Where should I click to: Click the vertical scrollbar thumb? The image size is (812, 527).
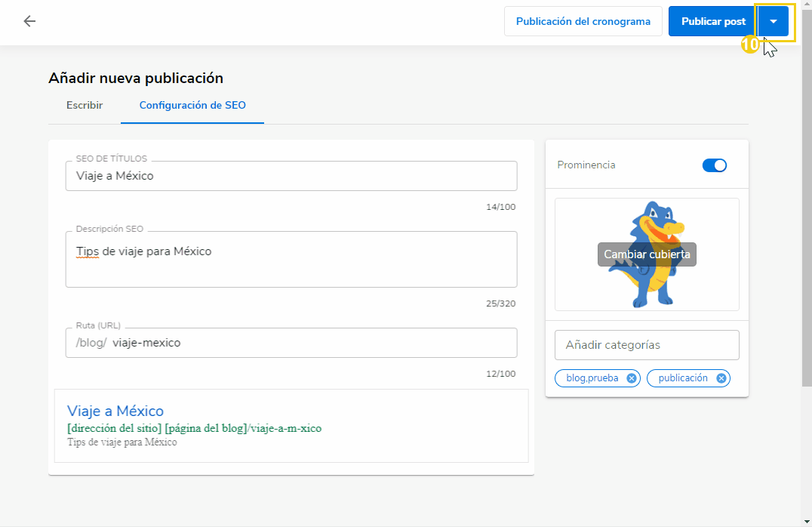point(807,197)
